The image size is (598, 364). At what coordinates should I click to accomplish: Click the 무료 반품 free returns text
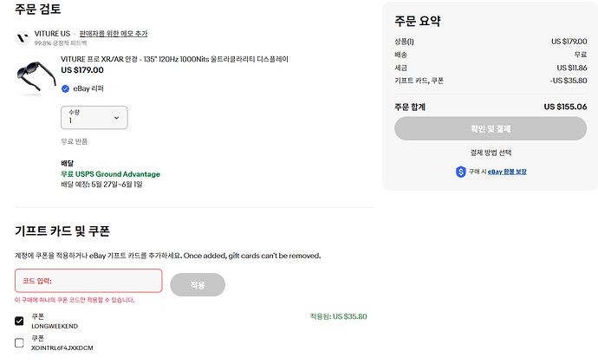pos(75,141)
